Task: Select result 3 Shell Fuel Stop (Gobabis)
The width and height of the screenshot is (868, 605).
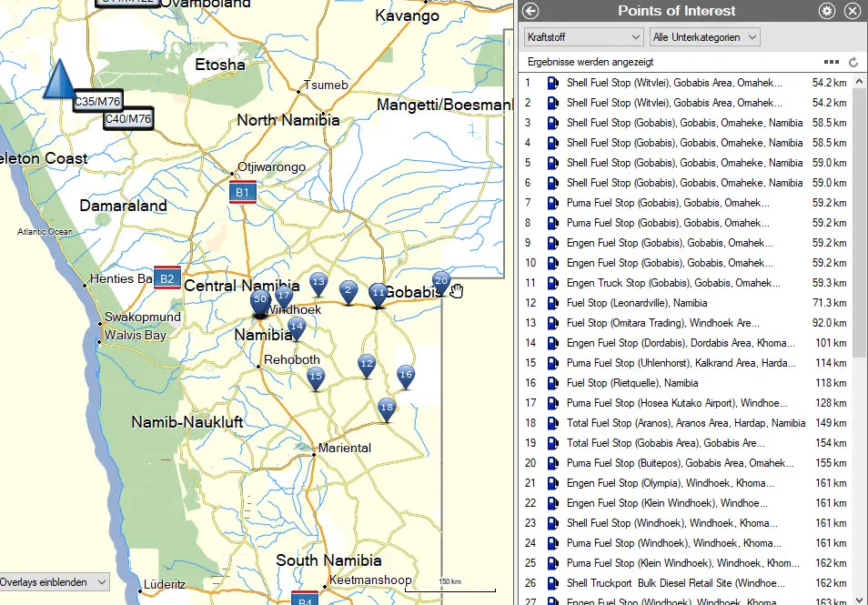Action: click(x=686, y=123)
